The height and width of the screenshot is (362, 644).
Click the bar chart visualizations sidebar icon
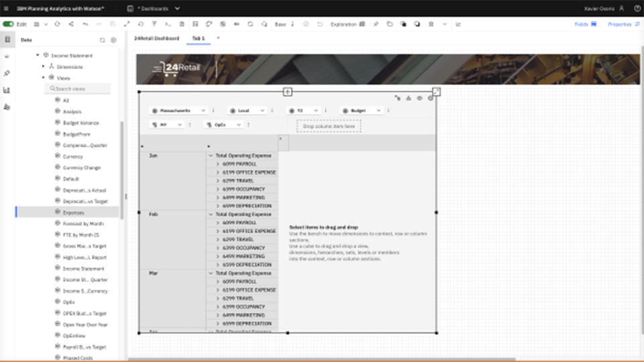coord(7,90)
